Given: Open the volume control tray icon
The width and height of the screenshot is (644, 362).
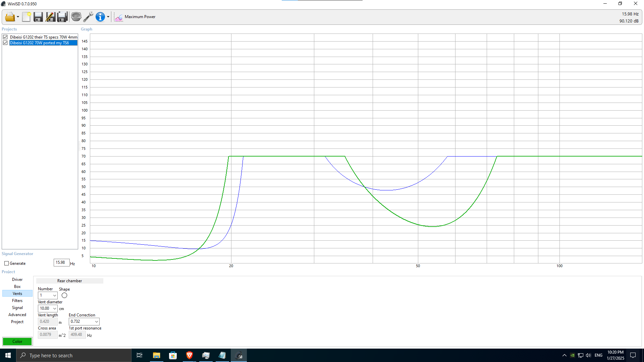Looking at the screenshot, I should [588, 355].
